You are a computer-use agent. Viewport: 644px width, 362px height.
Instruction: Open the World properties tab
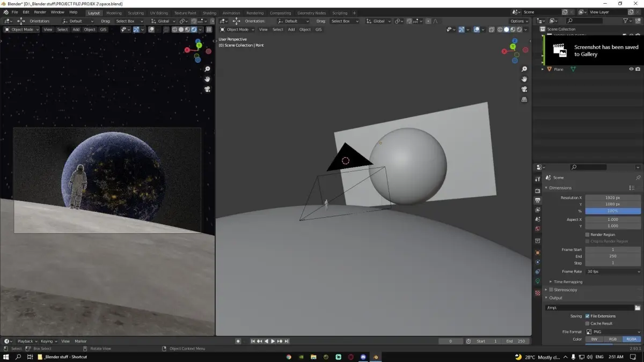click(x=538, y=228)
